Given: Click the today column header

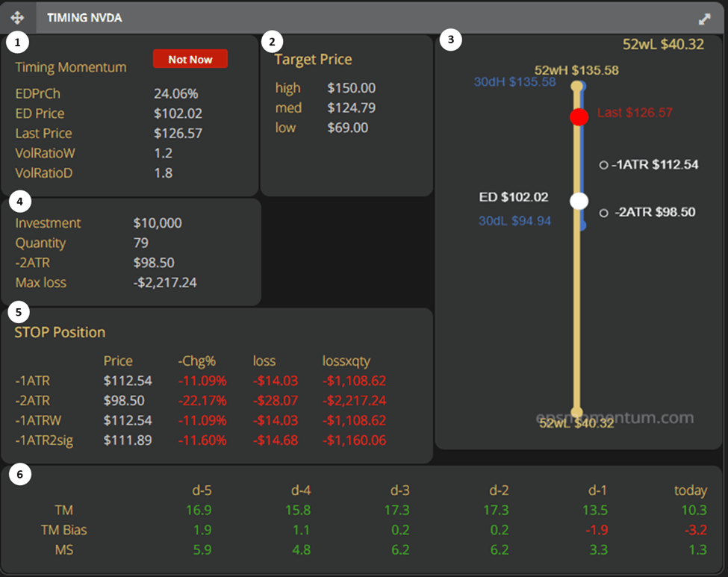Looking at the screenshot, I should click(x=691, y=490).
